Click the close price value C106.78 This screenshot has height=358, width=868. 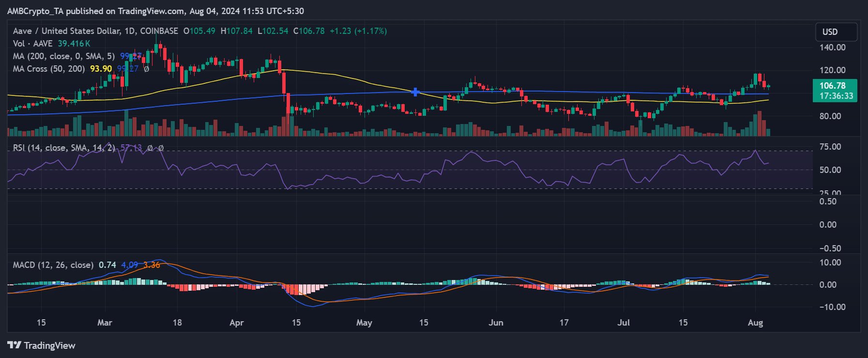309,31
